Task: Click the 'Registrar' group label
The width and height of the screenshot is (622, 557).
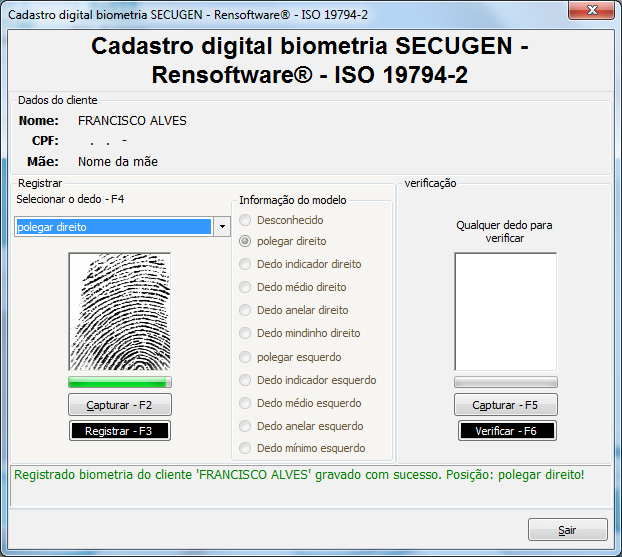Action: tap(40, 183)
